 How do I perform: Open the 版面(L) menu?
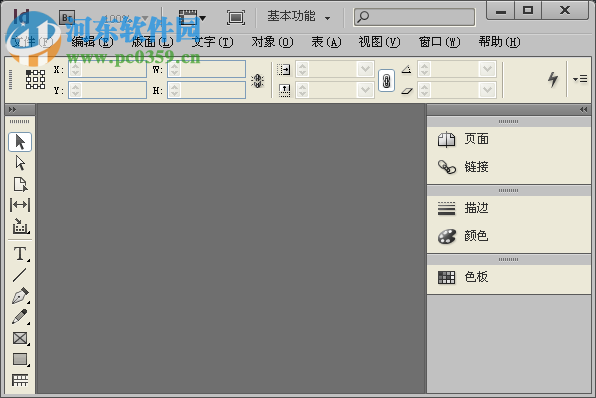[x=152, y=42]
